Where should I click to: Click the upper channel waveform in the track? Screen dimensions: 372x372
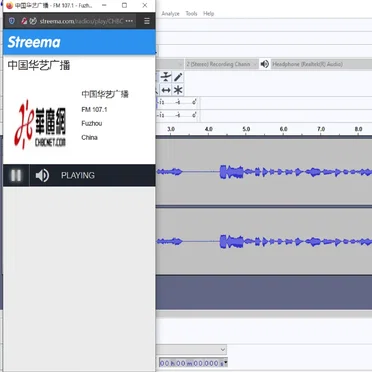(x=264, y=172)
